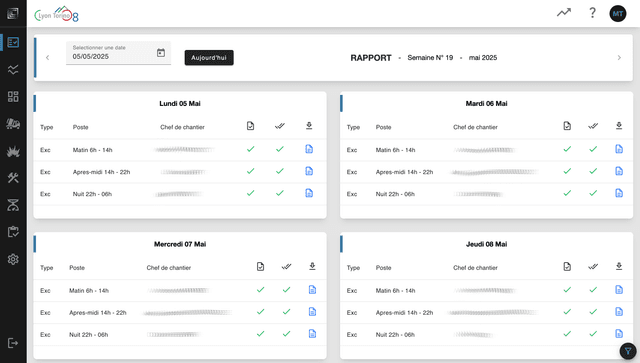Click the Jeudi 08 Mai card title
The width and height of the screenshot is (640, 363).
(x=486, y=244)
